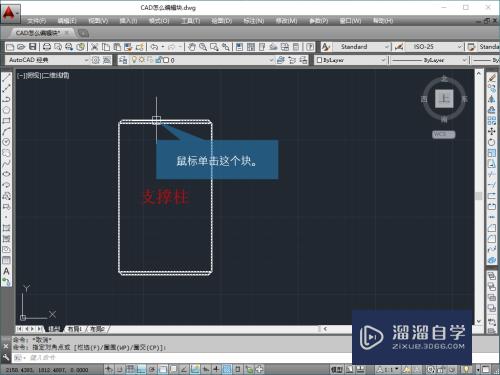500x375 pixels.
Task: Toggle layer 0 lock icon
Action: pos(159,60)
